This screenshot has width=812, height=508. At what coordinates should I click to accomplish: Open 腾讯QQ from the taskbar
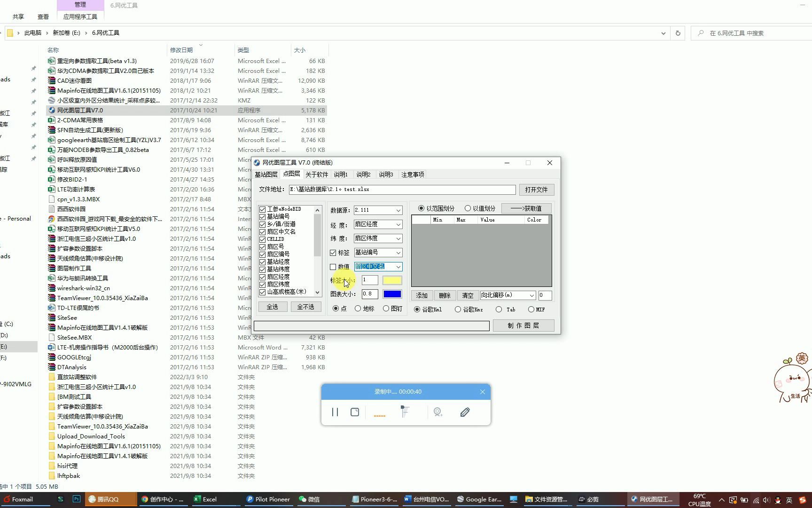(110, 499)
